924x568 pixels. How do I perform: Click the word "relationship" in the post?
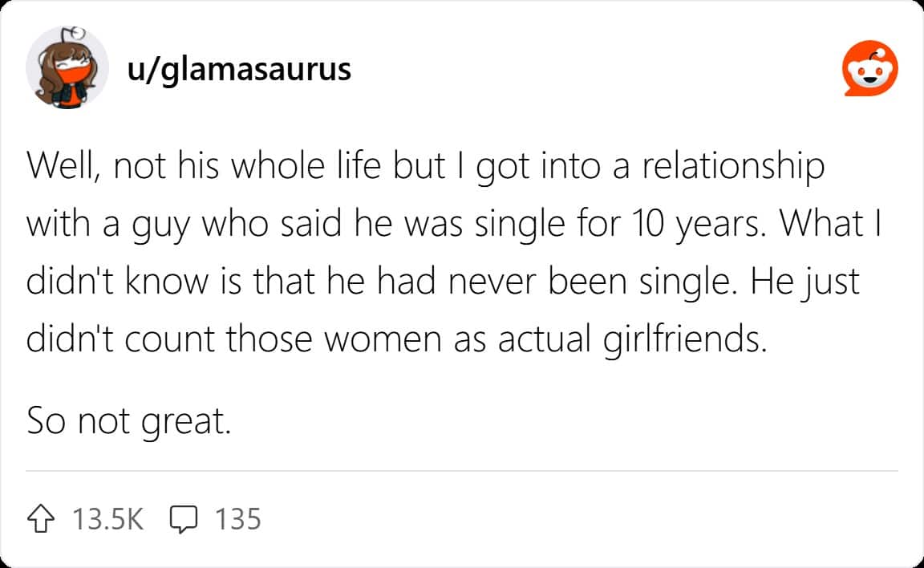point(727,167)
